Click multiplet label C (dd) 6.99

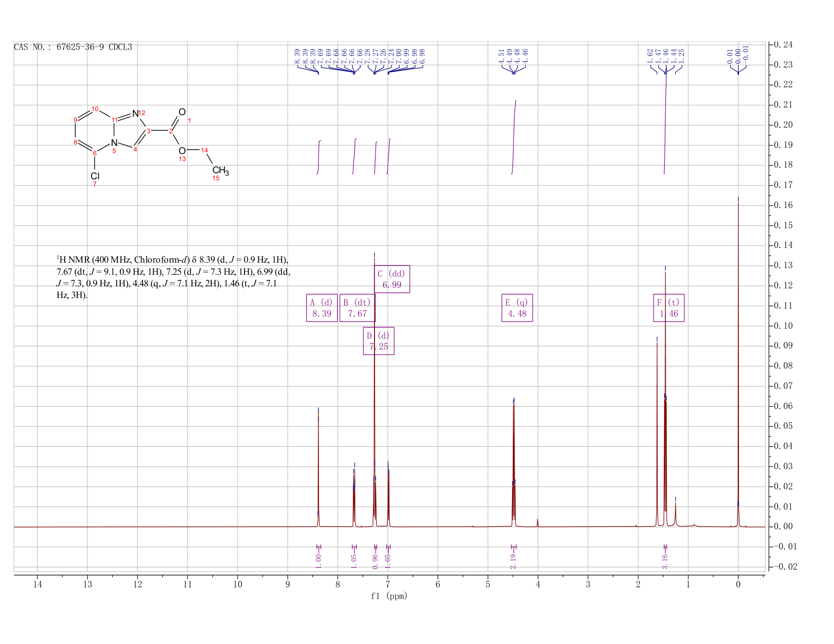[x=392, y=279]
